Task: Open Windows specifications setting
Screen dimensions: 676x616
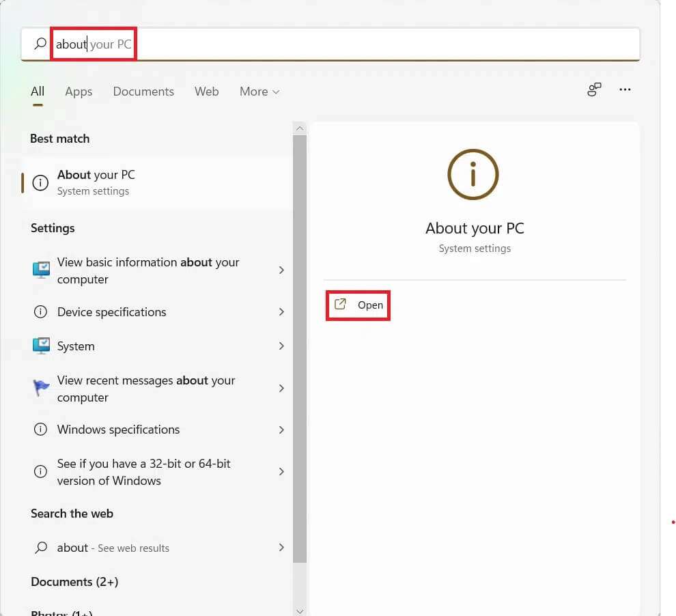Action: [x=156, y=430]
